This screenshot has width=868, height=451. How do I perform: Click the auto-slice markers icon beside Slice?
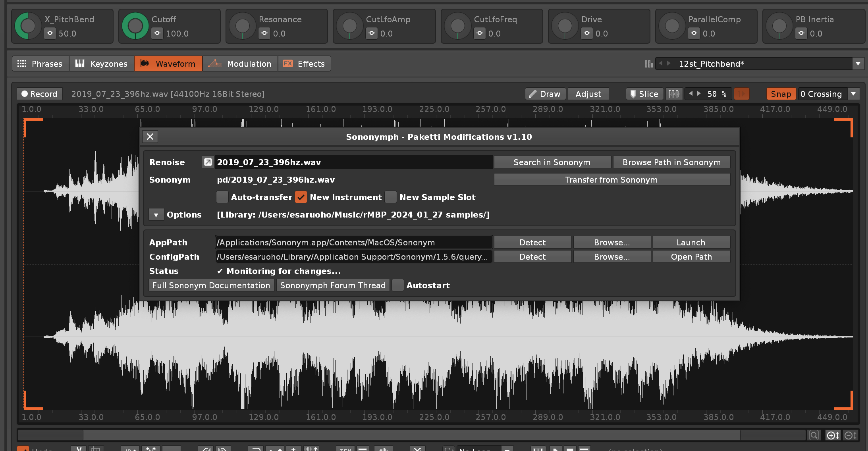(x=674, y=94)
